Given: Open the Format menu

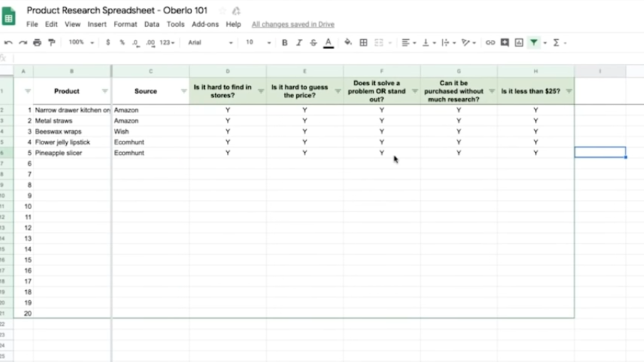Looking at the screenshot, I should 125,24.
